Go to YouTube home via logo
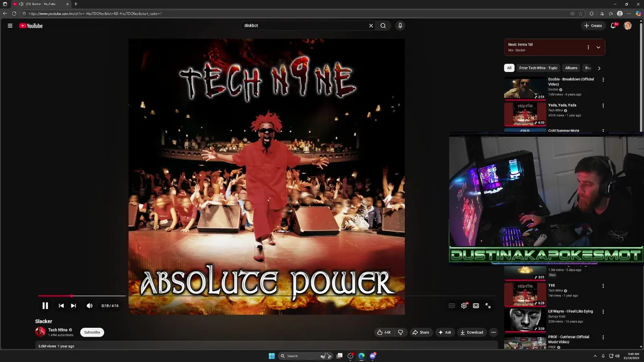Image resolution: width=644 pixels, height=362 pixels. pos(31,26)
